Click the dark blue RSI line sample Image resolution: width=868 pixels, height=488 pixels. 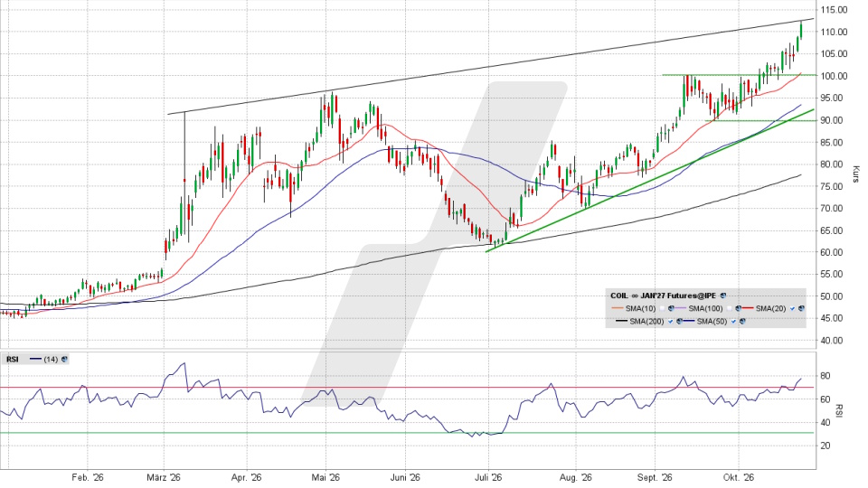35,360
